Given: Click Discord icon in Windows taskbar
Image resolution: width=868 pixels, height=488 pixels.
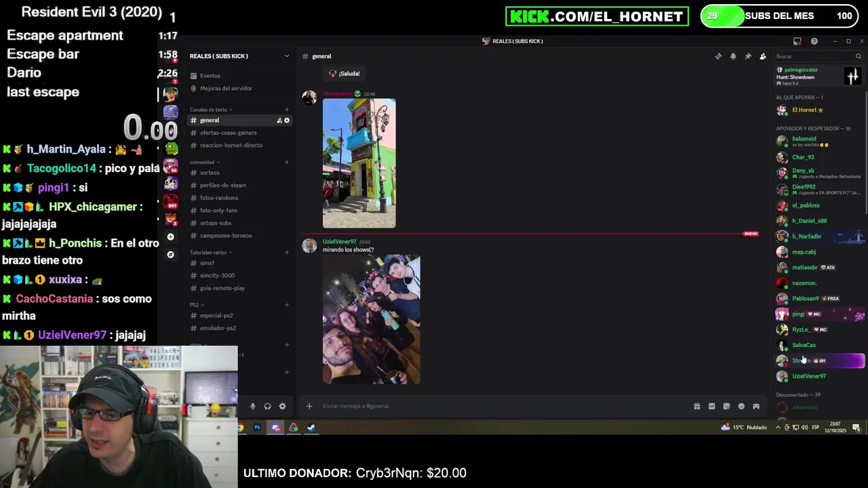Looking at the screenshot, I should tap(275, 428).
